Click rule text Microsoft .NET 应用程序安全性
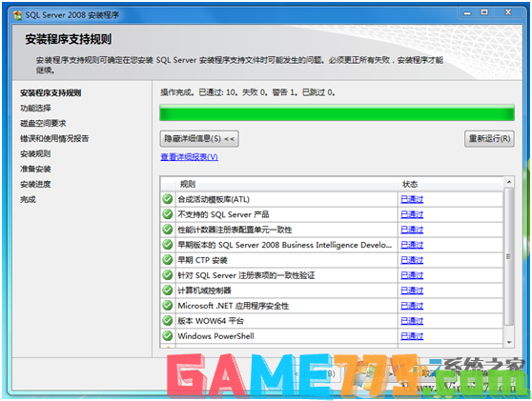This screenshot has width=532, height=401. tap(233, 306)
